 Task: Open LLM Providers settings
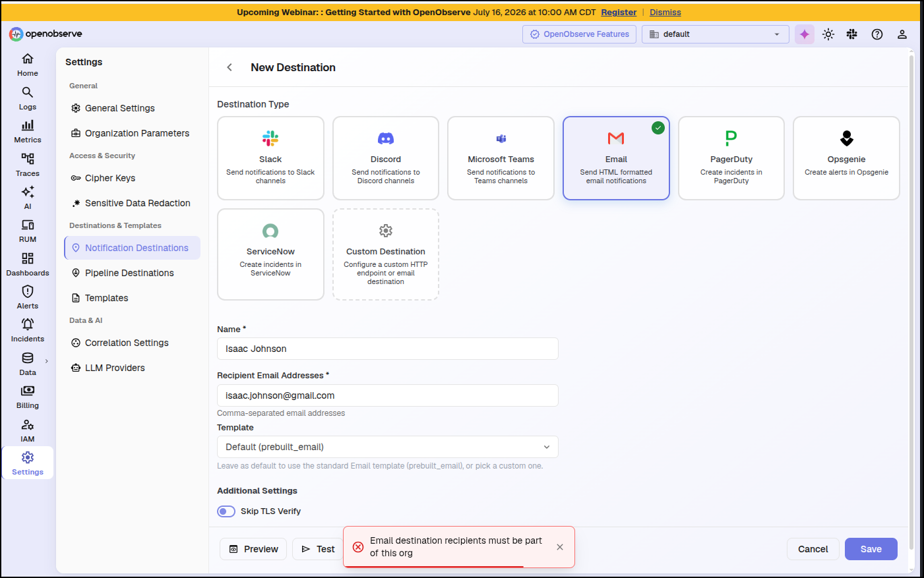click(132, 368)
